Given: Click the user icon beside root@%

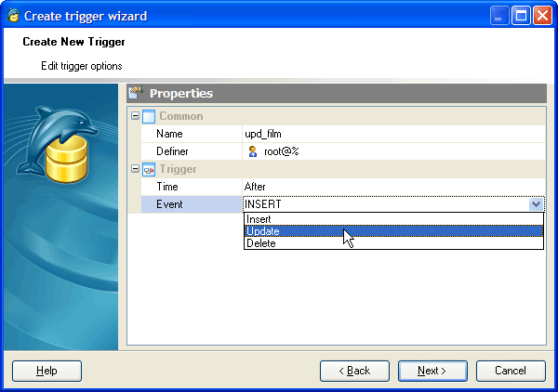Looking at the screenshot, I should 252,151.
